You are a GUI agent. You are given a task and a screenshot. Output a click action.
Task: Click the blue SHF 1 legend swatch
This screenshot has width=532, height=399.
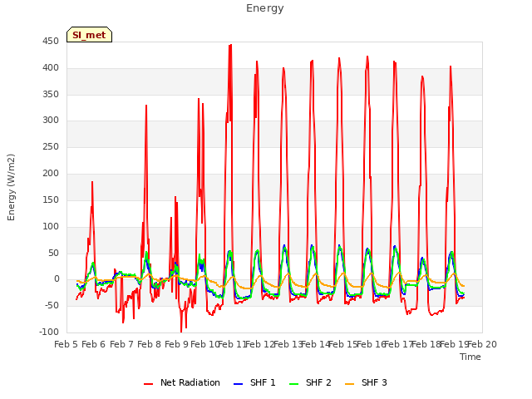(239, 384)
